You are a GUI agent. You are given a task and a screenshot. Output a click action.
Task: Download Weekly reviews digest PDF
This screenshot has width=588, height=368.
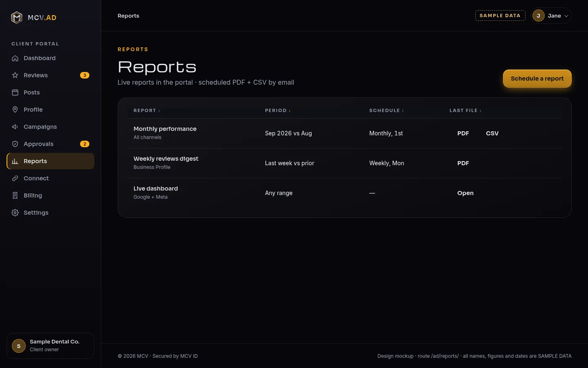463,163
